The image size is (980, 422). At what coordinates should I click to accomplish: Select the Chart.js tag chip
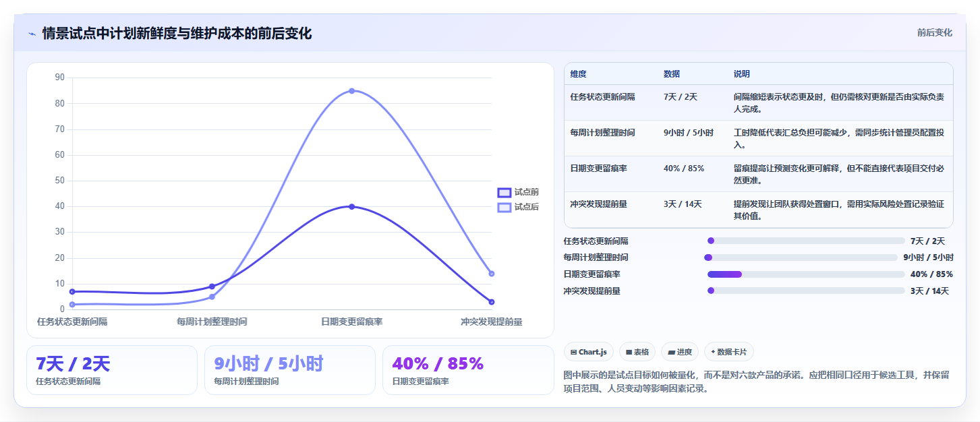click(588, 352)
